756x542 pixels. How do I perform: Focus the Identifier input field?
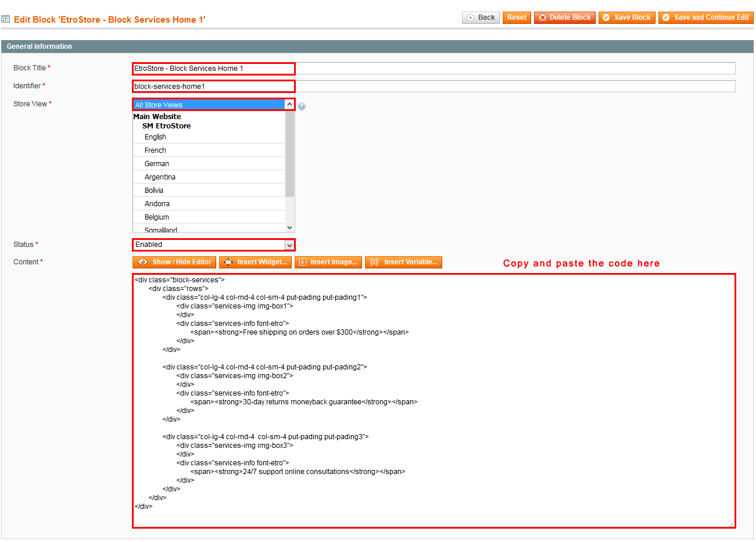(x=434, y=87)
